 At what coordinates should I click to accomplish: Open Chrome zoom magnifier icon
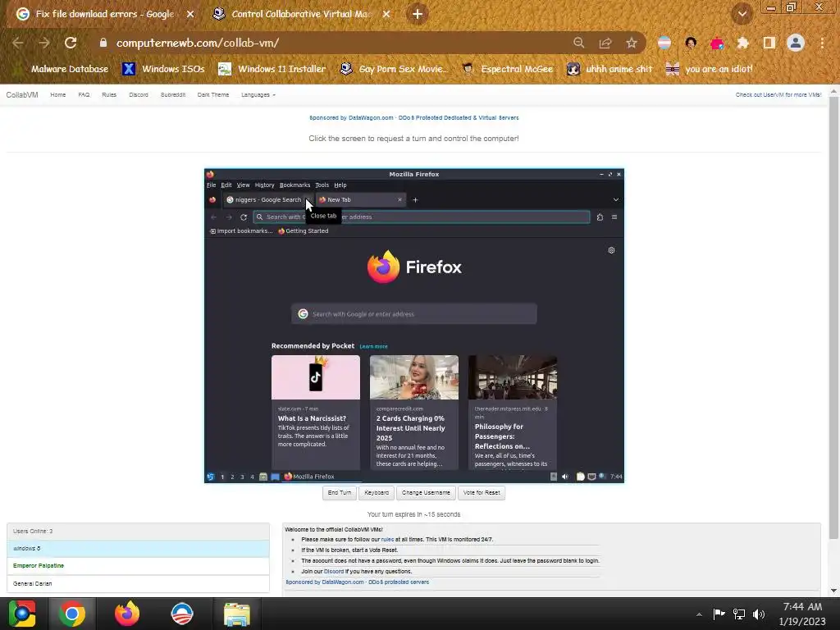[x=578, y=43]
